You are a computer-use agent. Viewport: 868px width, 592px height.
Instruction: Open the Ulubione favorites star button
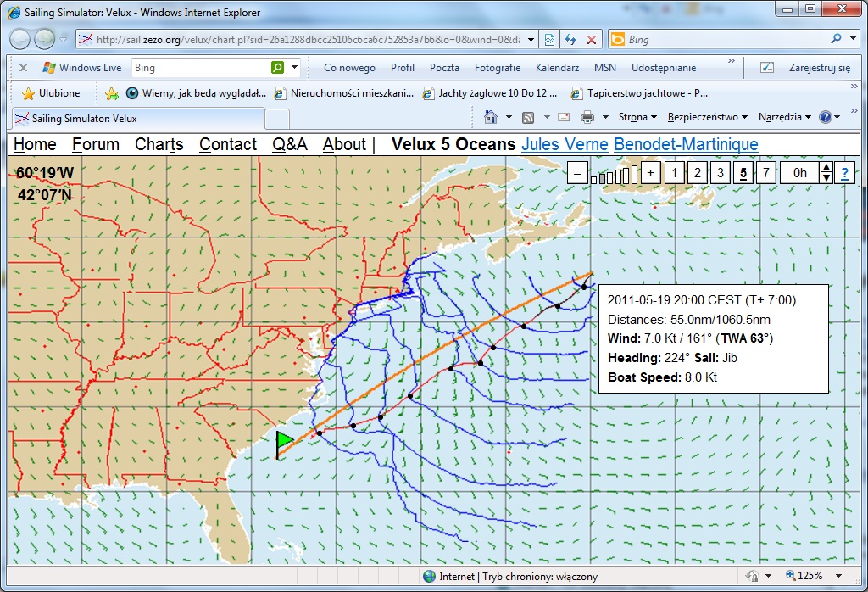pyautogui.click(x=51, y=93)
